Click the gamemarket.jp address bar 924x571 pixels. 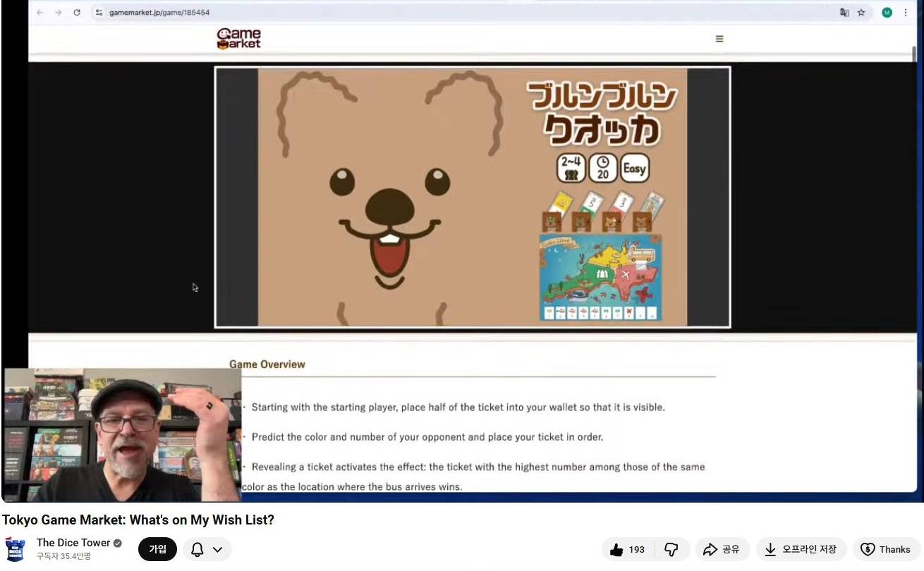pos(423,13)
